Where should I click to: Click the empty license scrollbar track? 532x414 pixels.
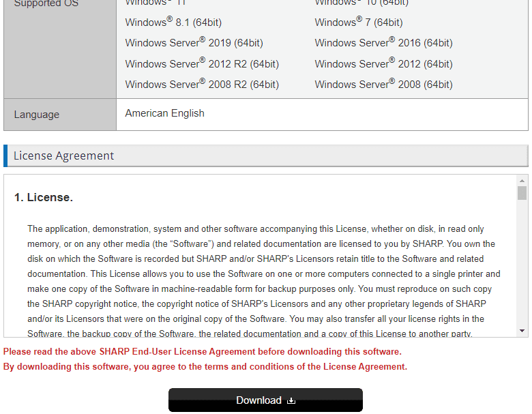[522, 266]
